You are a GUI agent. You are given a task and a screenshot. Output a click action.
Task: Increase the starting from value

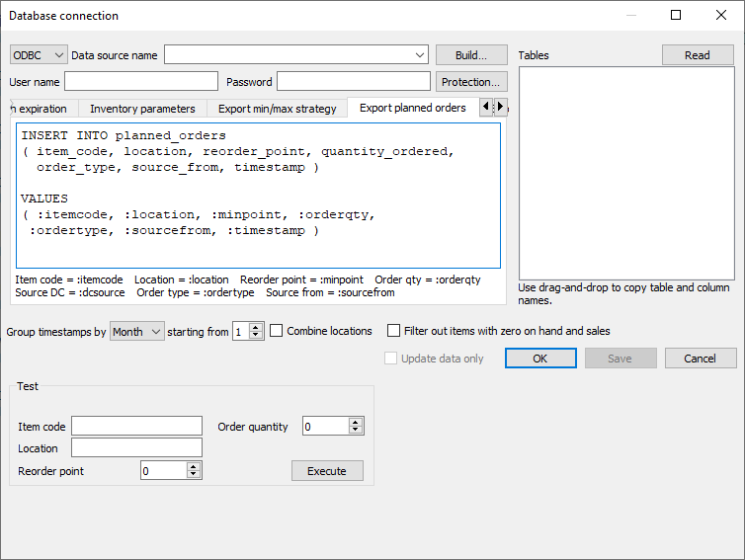[257, 327]
